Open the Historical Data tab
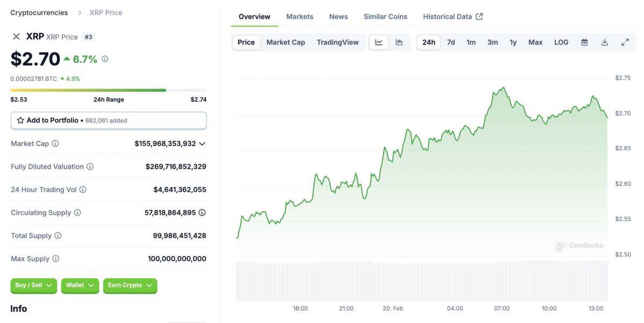The image size is (644, 323). point(453,17)
